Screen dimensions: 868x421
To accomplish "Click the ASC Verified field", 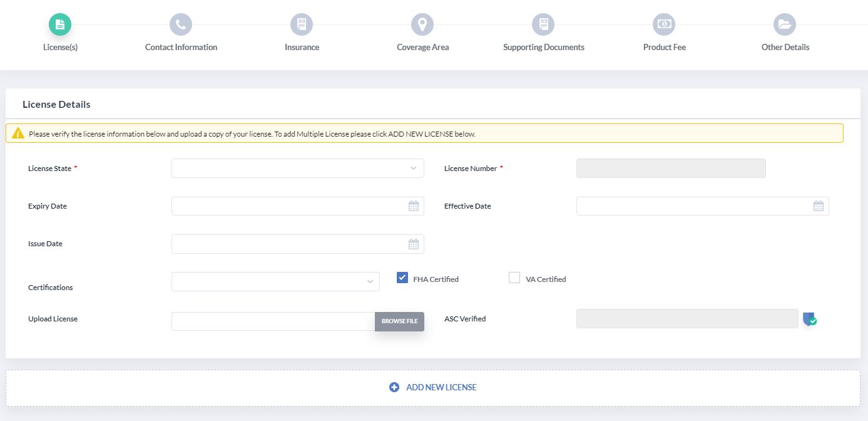I will (x=687, y=318).
